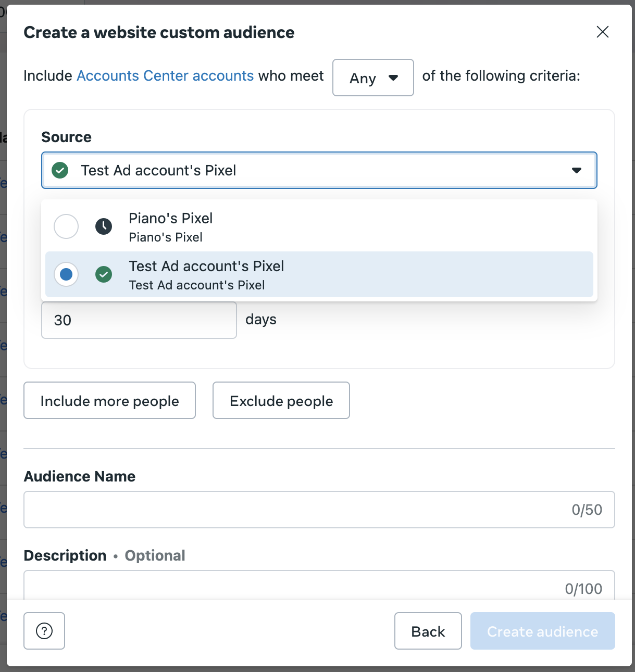
Task: Open the Accounts Center accounts link
Action: (x=165, y=76)
